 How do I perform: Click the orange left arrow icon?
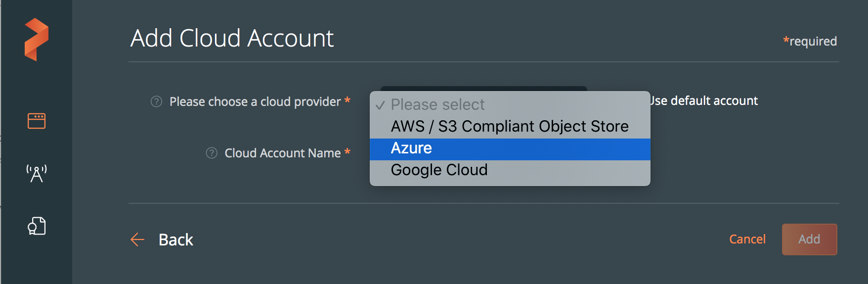[x=137, y=239]
